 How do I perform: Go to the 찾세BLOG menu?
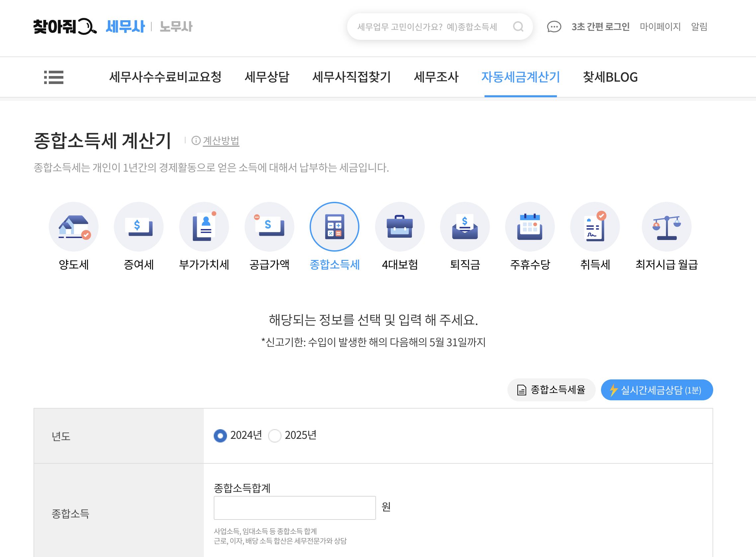coord(610,77)
